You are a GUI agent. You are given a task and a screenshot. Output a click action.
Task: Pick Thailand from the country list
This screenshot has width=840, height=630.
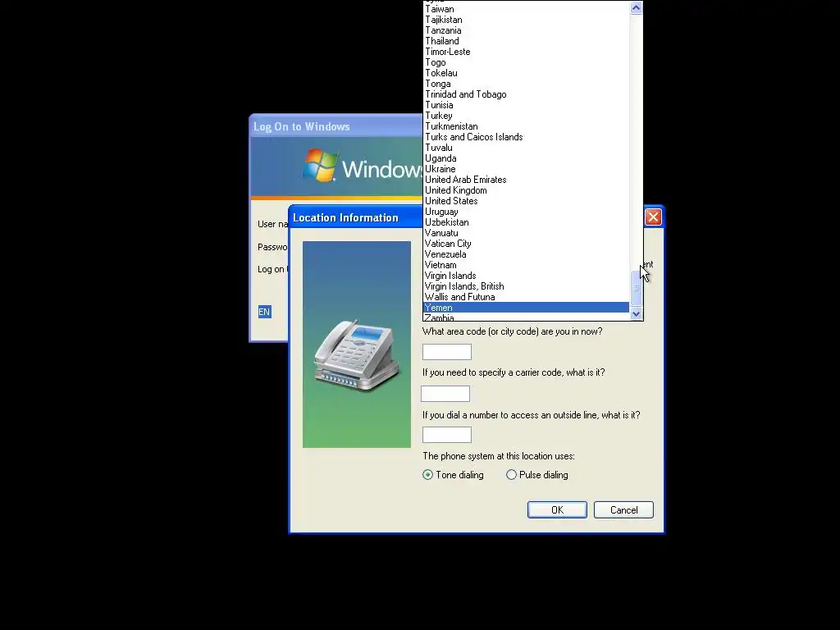(x=526, y=41)
